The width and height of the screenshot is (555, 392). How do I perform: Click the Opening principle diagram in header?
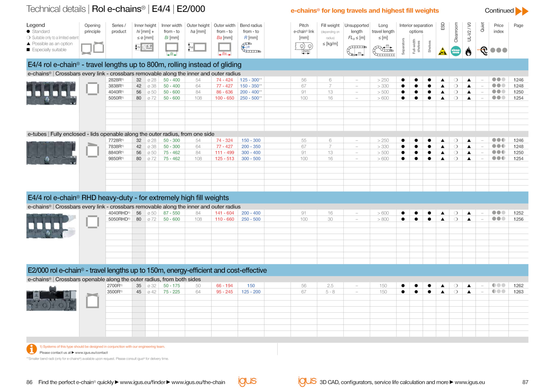[x=92, y=48]
